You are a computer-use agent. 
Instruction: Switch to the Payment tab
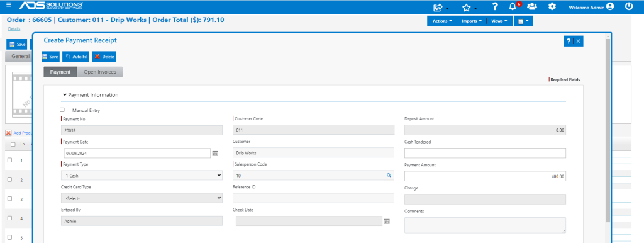click(x=60, y=72)
